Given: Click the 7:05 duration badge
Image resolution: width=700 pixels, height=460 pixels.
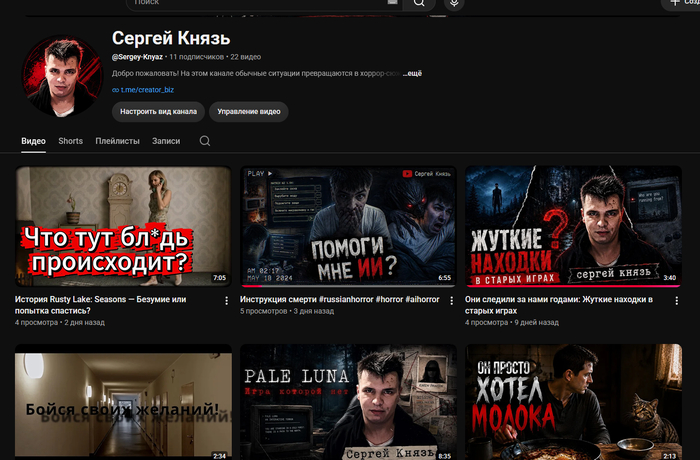Looking at the screenshot, I should pyautogui.click(x=219, y=278).
